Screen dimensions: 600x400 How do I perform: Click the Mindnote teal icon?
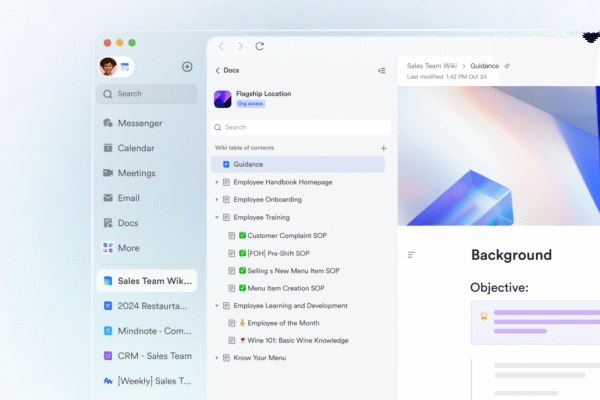click(x=108, y=331)
